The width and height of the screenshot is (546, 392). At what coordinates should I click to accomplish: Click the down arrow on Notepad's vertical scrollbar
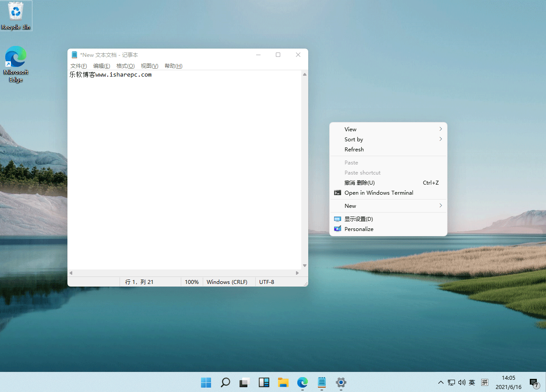pyautogui.click(x=304, y=265)
